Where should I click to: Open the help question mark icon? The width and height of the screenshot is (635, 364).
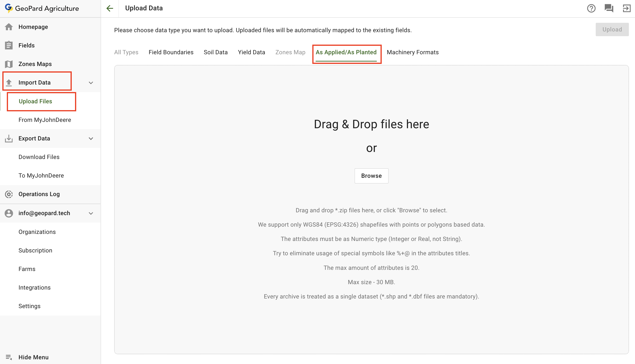591,8
